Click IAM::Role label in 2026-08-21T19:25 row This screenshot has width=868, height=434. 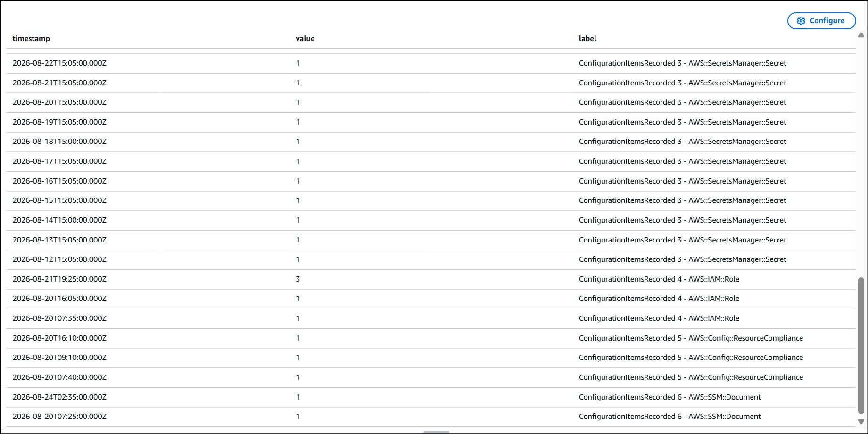pos(659,279)
